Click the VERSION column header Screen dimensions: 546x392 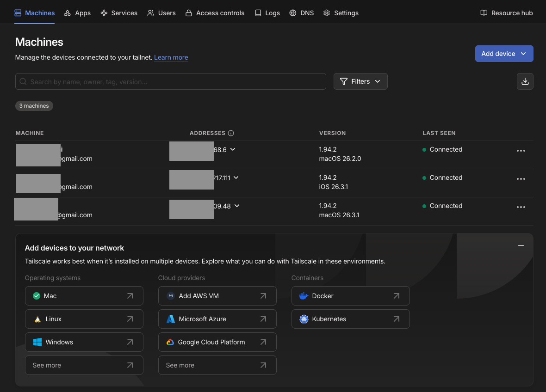[333, 133]
